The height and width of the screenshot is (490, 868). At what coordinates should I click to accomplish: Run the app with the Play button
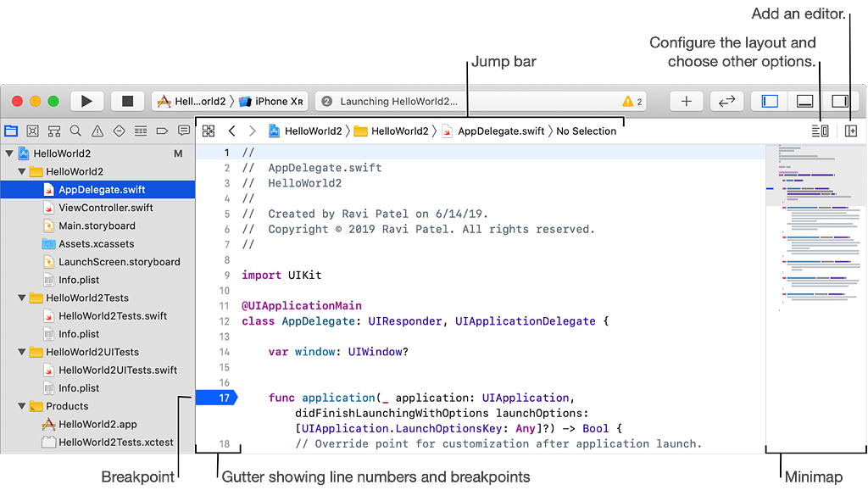(x=86, y=102)
